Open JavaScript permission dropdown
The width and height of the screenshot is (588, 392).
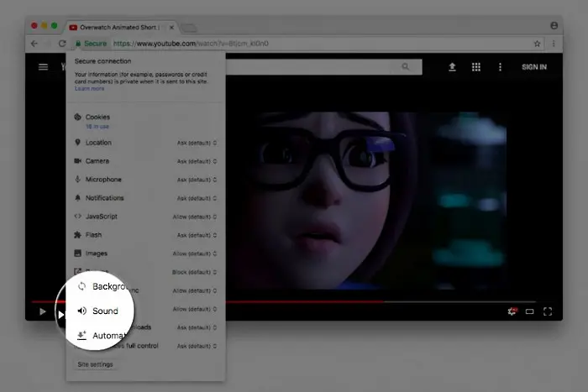point(195,217)
